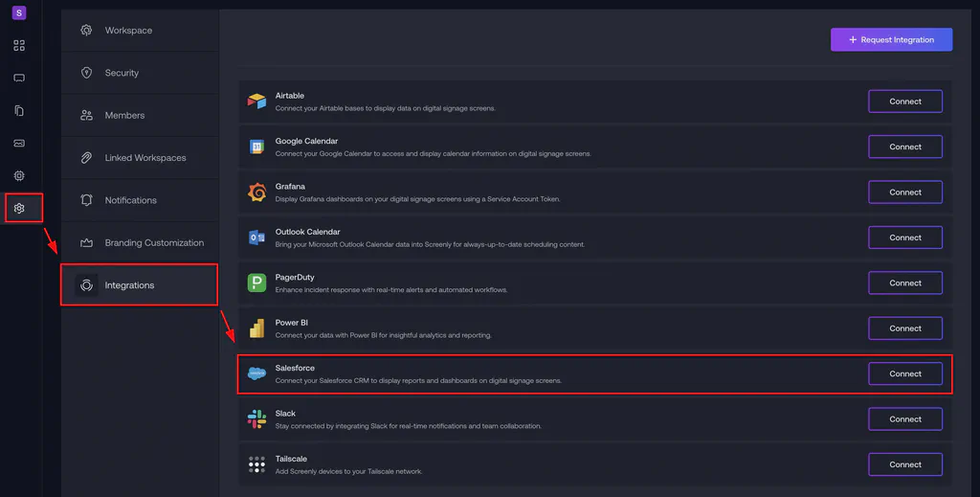Click the Slack title text
This screenshot has height=497, width=980.
285,414
